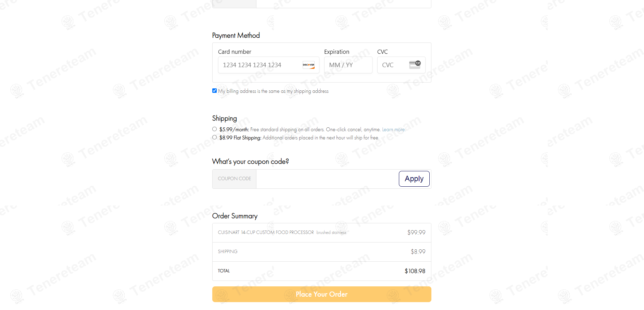The width and height of the screenshot is (644, 310).
Task: Click into the MM / YY expiration field
Action: coord(348,65)
